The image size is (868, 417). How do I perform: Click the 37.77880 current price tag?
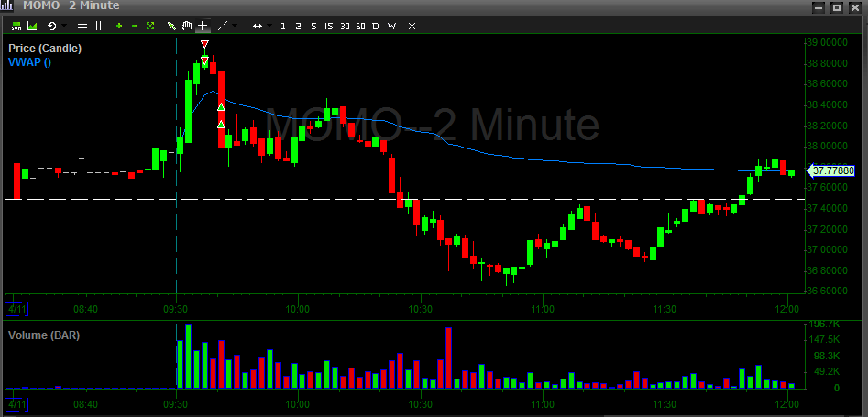[831, 170]
